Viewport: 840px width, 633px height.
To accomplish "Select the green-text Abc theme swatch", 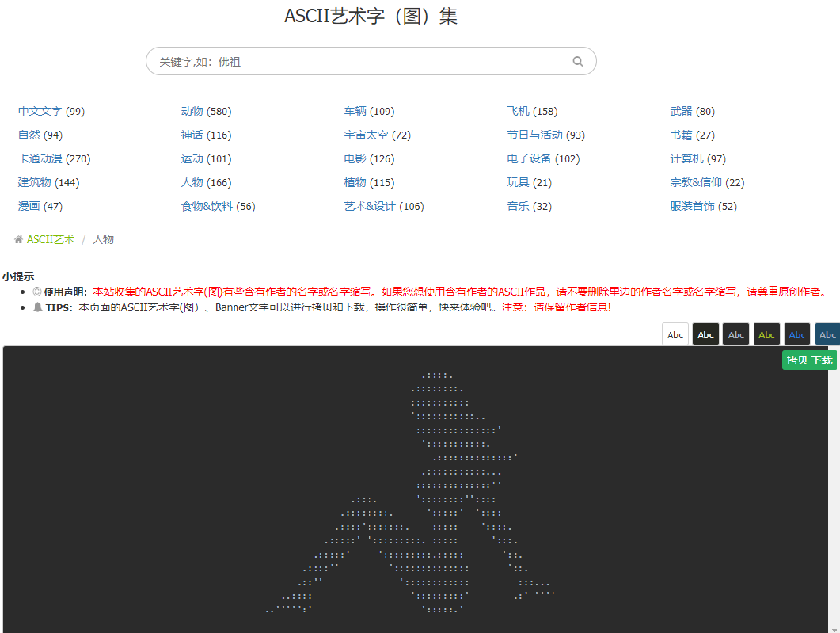I will [x=766, y=334].
